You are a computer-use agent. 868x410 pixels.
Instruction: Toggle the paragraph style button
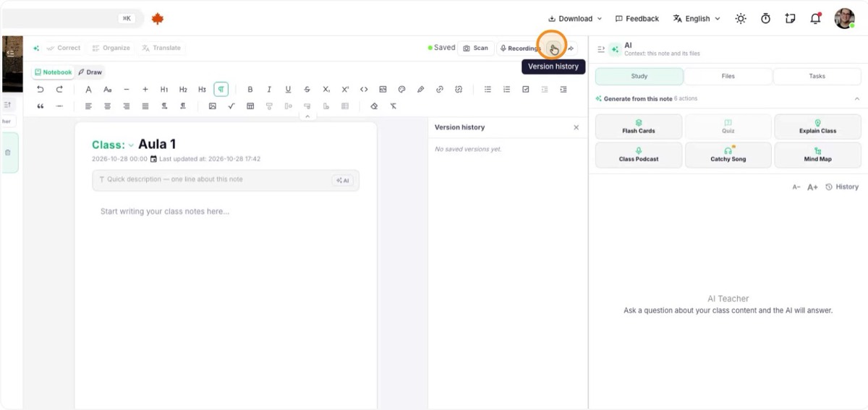(221, 90)
